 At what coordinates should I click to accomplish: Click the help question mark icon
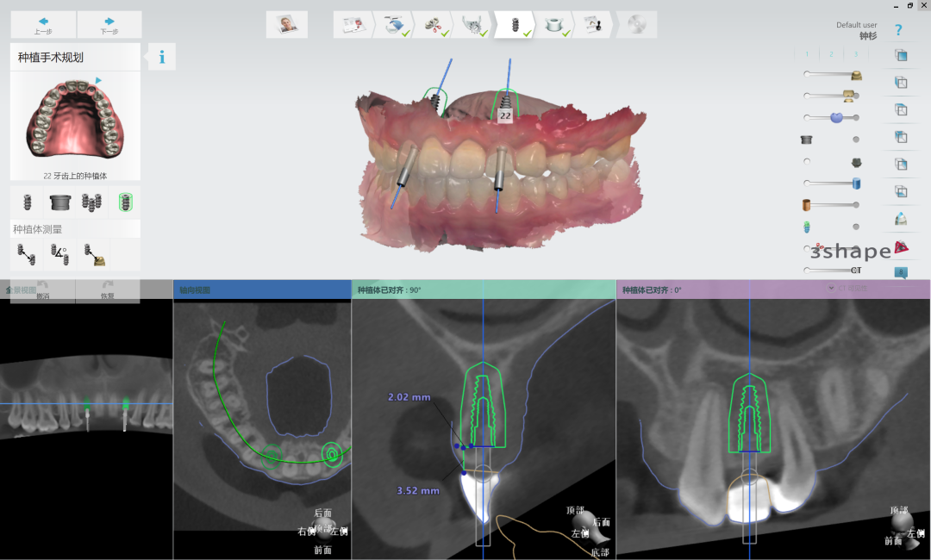point(899,29)
